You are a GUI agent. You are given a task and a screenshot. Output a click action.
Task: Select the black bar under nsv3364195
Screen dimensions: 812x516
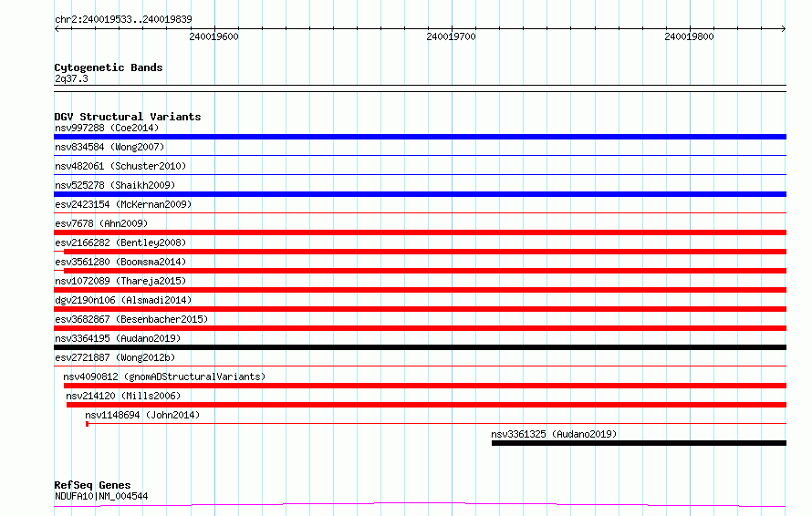tap(420, 347)
